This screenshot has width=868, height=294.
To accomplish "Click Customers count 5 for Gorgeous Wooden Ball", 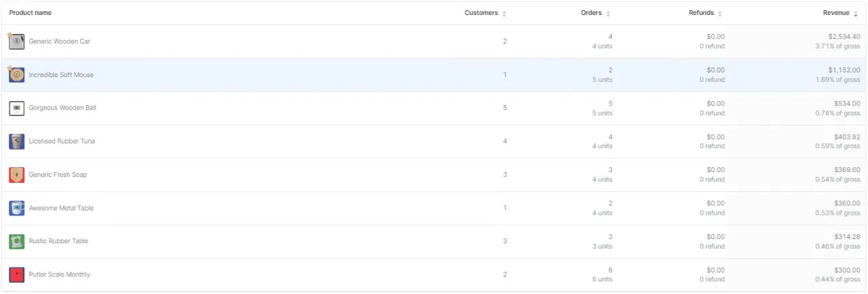I will pyautogui.click(x=505, y=108).
